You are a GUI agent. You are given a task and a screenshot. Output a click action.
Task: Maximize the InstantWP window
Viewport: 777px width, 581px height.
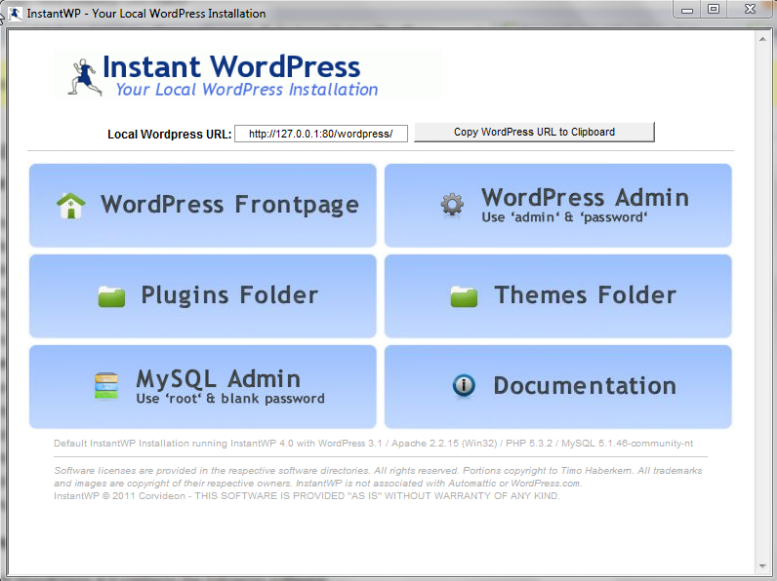pyautogui.click(x=713, y=10)
